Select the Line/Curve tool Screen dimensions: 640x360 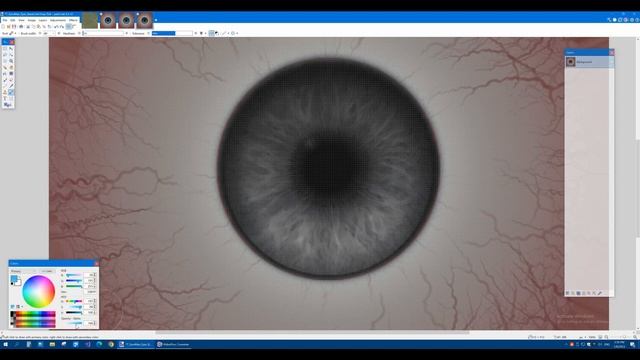pos(11,98)
